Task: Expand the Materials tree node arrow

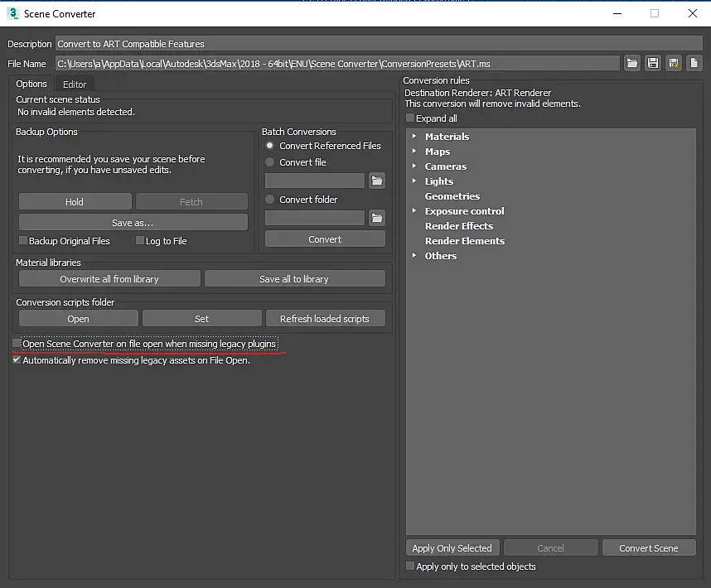Action: pos(414,136)
